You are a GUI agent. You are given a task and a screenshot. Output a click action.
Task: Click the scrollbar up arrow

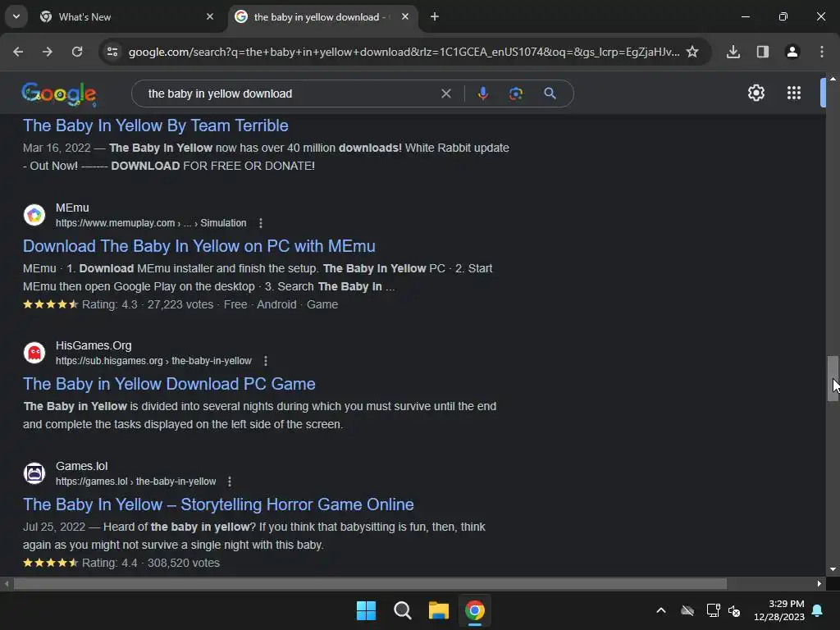point(833,79)
